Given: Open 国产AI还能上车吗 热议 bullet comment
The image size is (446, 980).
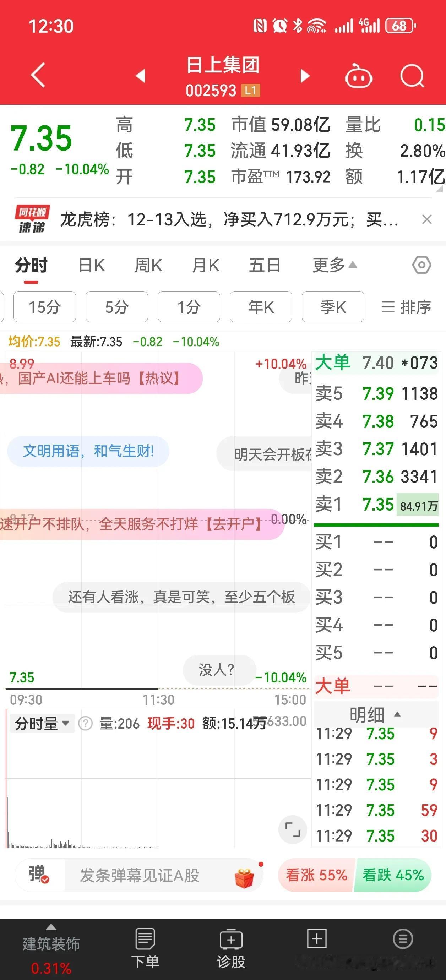Looking at the screenshot, I should coord(101,378).
